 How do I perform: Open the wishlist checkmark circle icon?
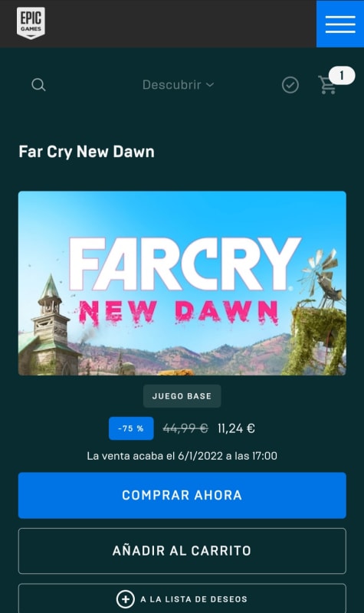(290, 85)
